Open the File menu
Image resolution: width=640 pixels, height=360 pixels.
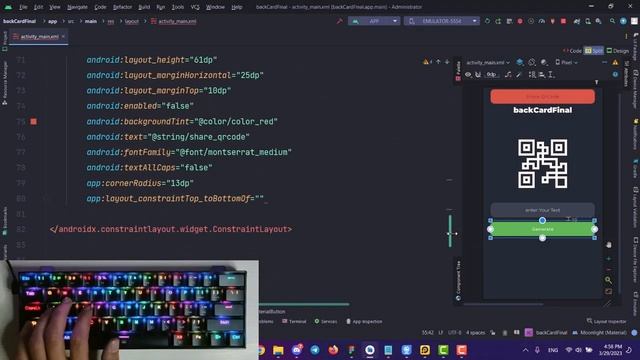23,7
